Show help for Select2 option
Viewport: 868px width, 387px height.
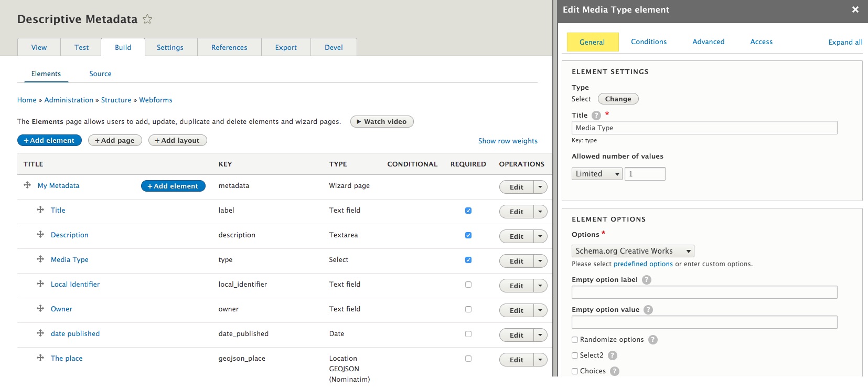click(x=612, y=355)
